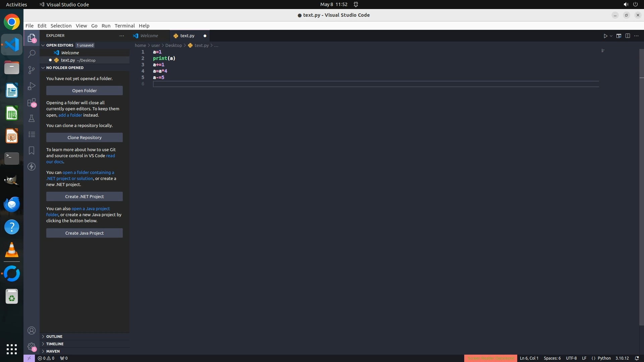Open the Extensions view

click(x=32, y=102)
